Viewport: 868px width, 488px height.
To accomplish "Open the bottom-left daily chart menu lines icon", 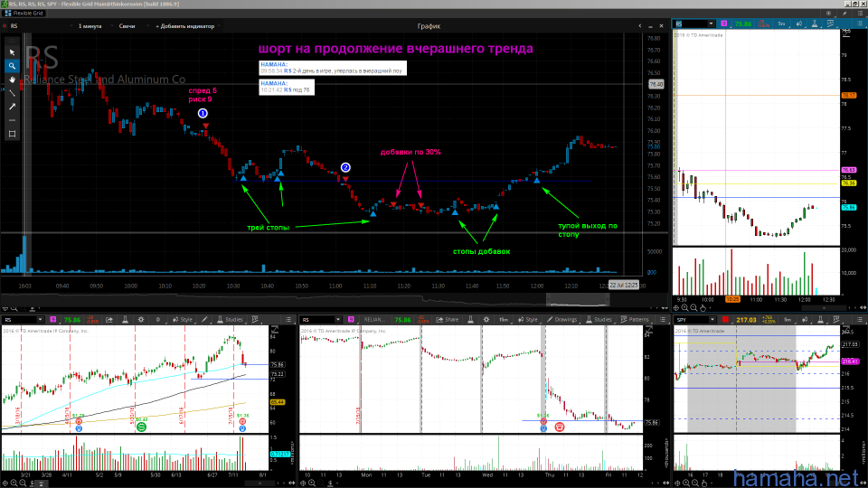I will tap(288, 320).
